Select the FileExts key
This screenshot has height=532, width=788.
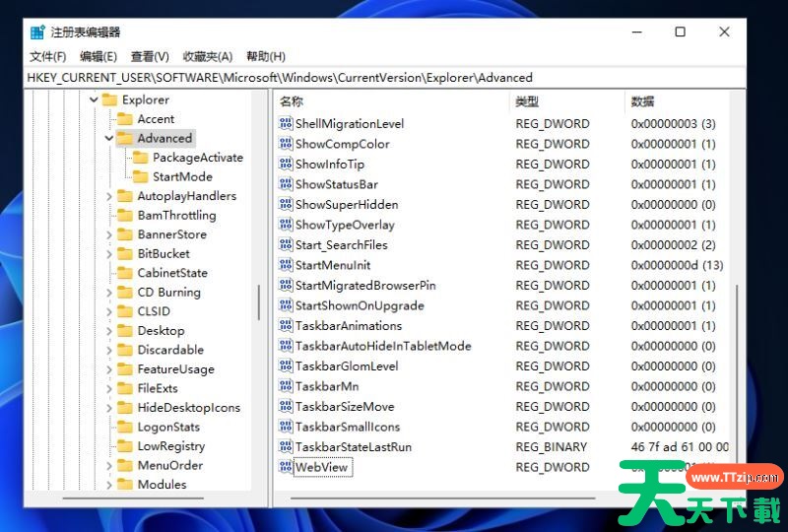[x=158, y=388]
